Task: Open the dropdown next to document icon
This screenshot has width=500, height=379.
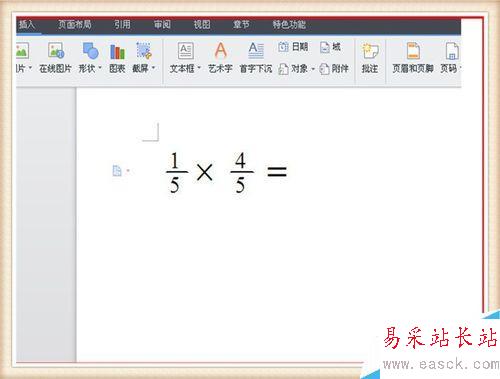Action: point(128,171)
